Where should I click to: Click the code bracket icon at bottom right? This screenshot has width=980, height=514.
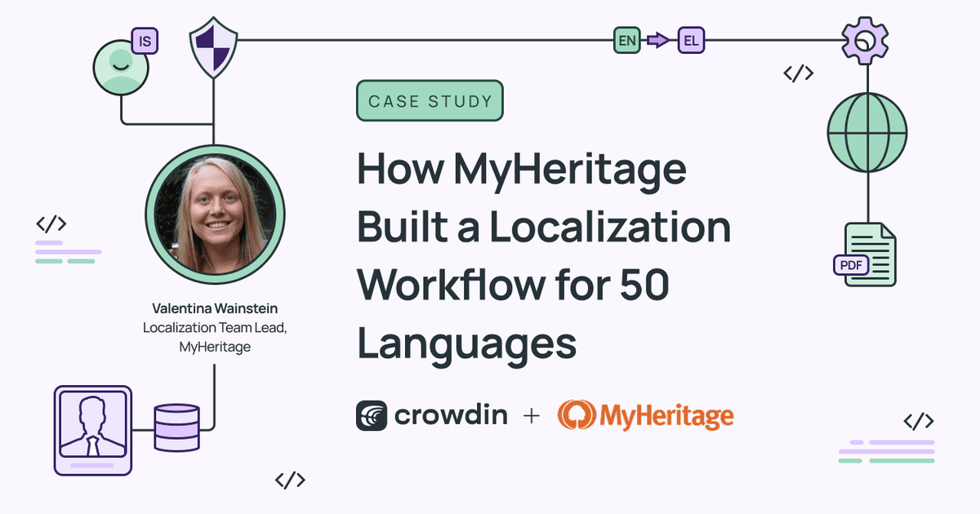[919, 421]
